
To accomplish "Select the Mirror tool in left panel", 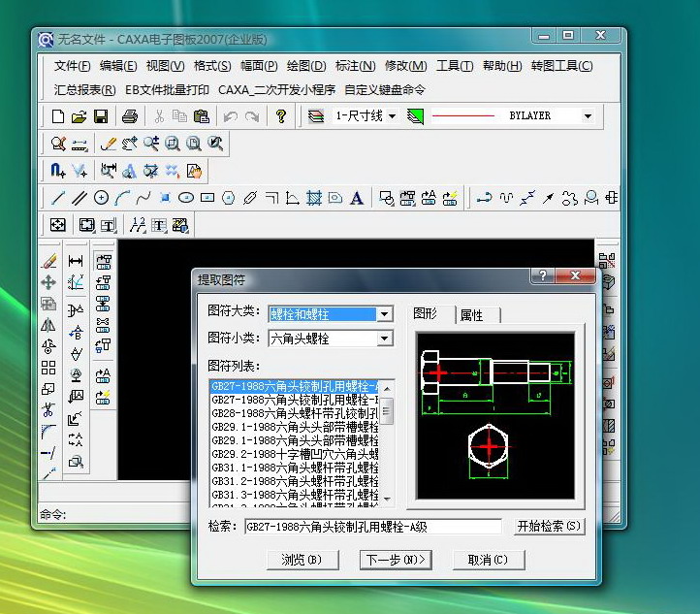I will [x=48, y=324].
